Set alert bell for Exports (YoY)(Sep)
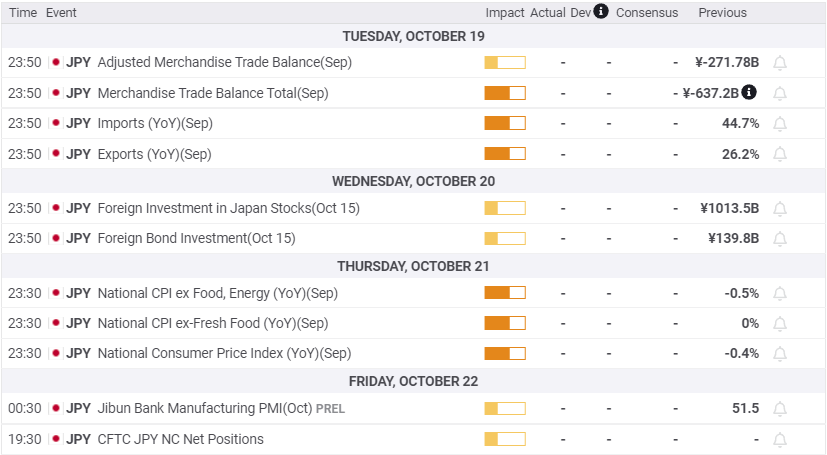Viewport: 827px width, 455px height. coord(780,154)
